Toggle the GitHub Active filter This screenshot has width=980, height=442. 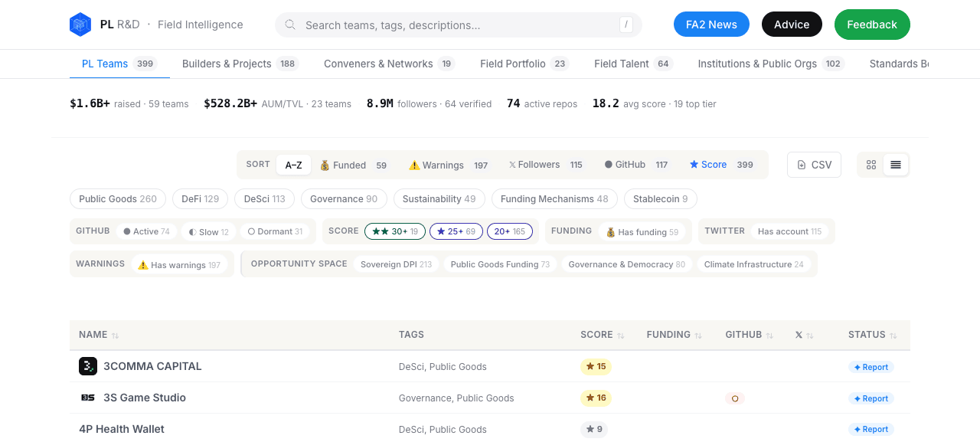tap(147, 231)
